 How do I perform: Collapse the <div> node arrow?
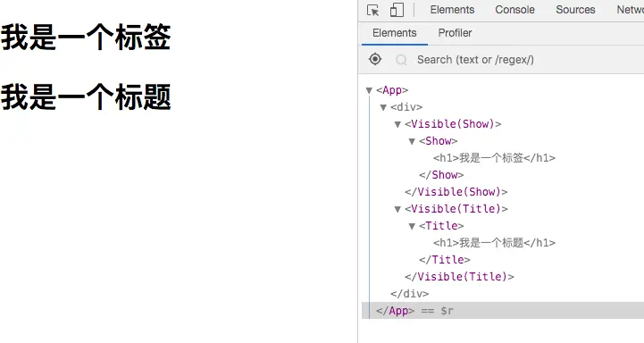[383, 107]
